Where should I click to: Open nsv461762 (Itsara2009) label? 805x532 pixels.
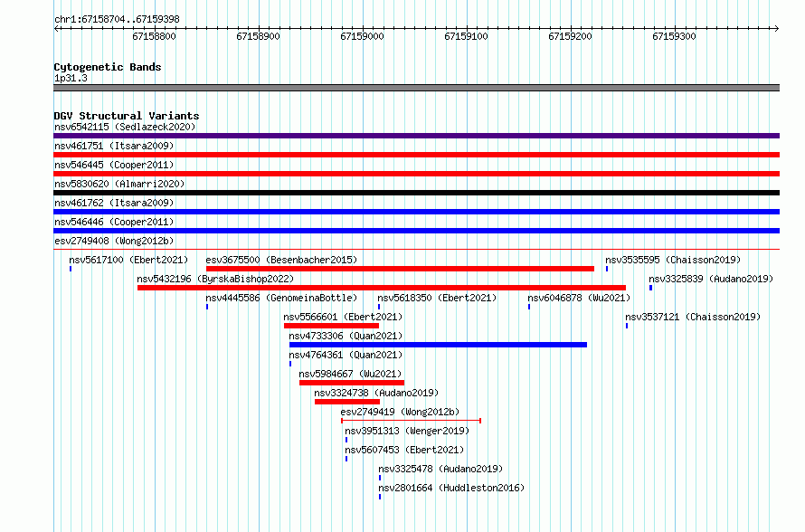click(x=114, y=203)
